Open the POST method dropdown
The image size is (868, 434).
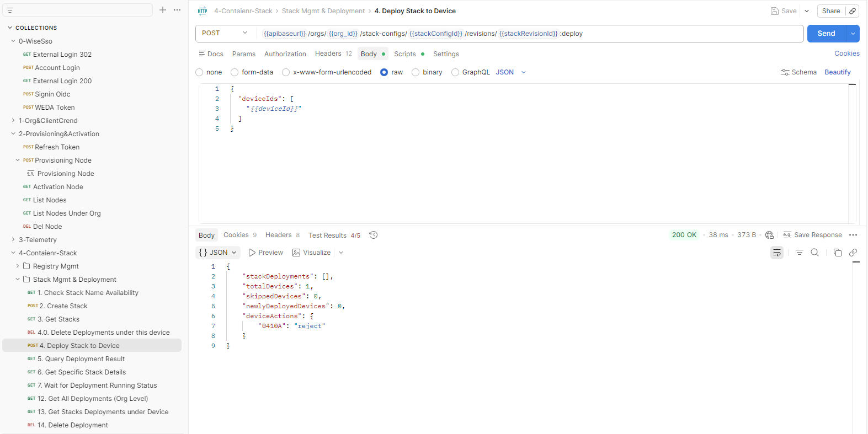tap(225, 33)
